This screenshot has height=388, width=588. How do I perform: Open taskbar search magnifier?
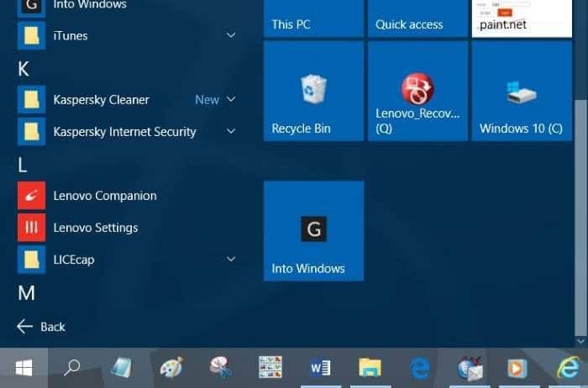71,368
